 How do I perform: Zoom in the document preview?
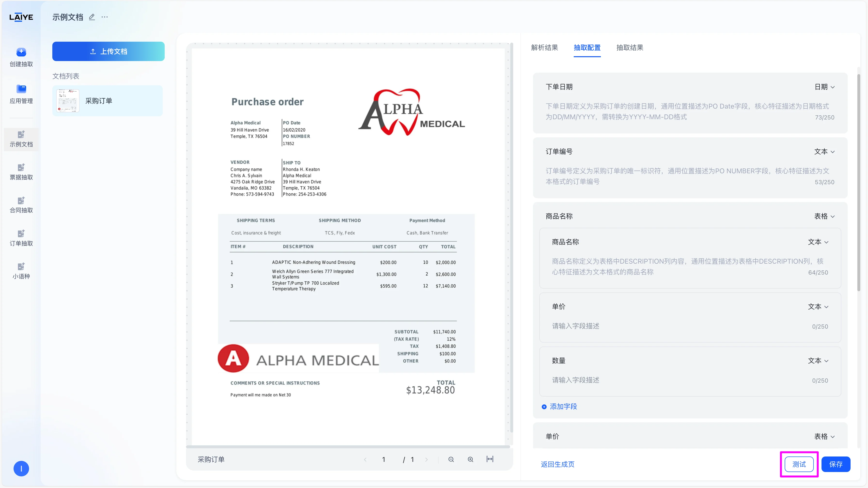[x=470, y=459]
